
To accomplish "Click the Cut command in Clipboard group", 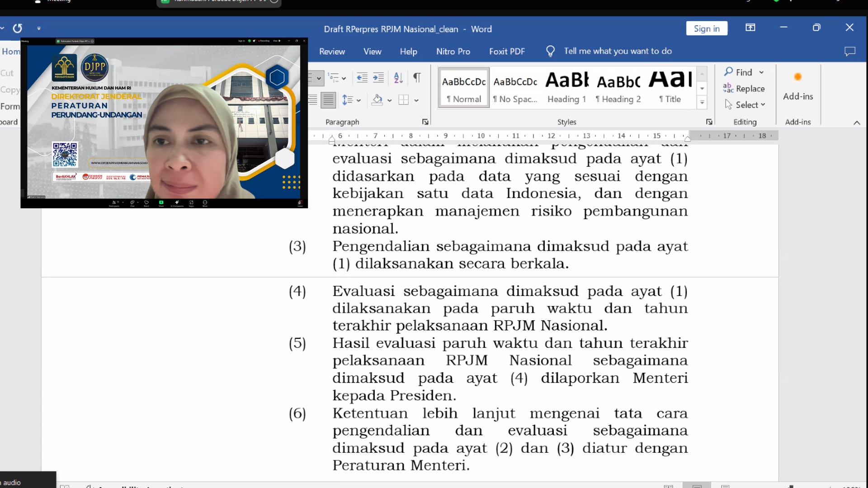I will coord(7,73).
